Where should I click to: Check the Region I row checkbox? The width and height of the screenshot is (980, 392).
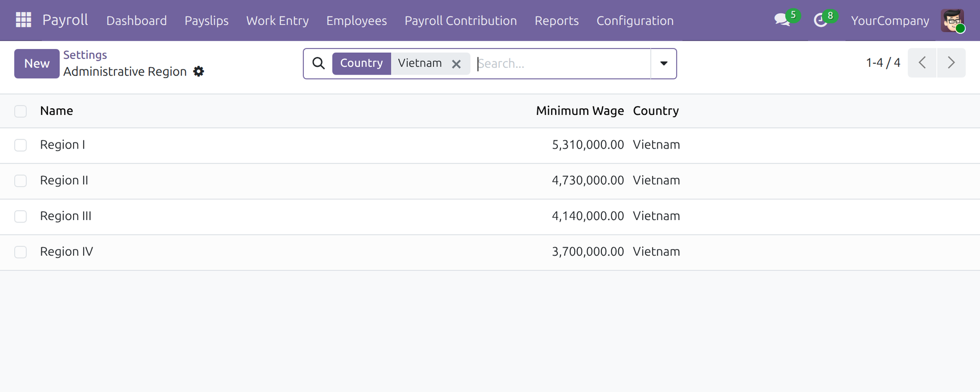[x=20, y=145]
